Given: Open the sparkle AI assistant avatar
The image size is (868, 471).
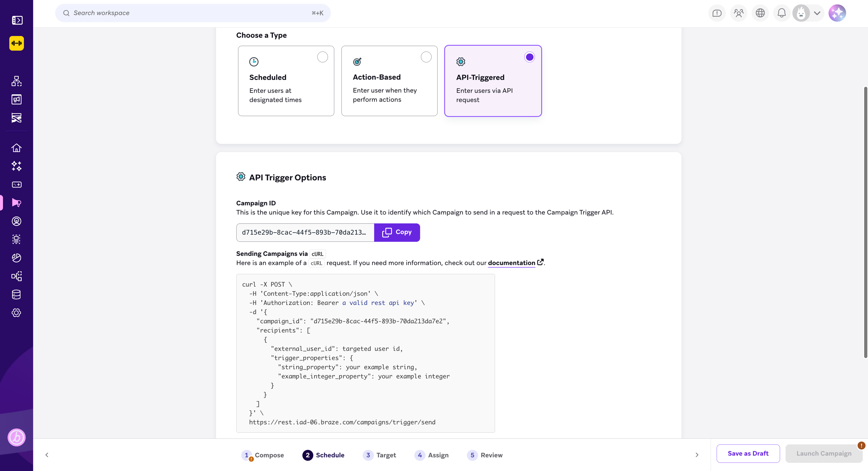Looking at the screenshot, I should [x=837, y=13].
